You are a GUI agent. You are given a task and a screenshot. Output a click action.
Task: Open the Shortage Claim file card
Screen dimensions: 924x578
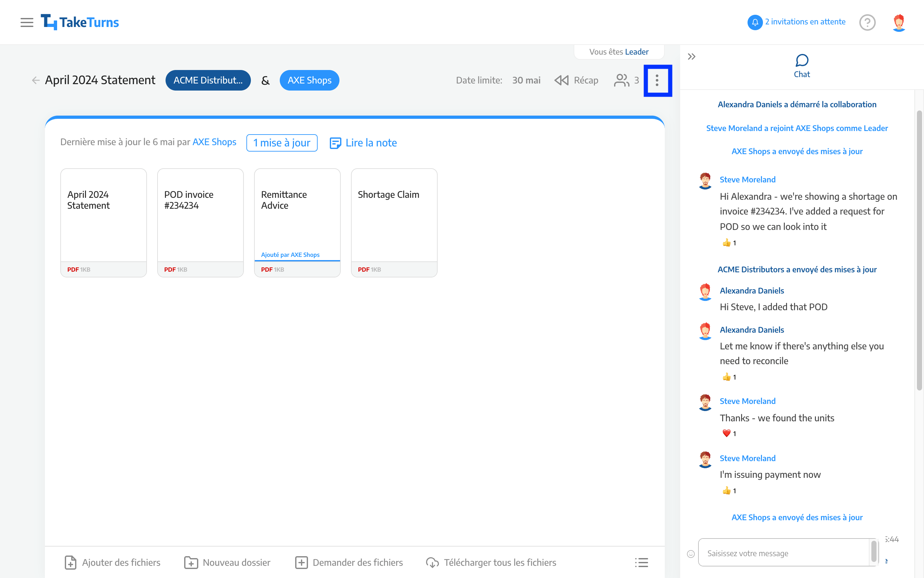click(394, 223)
